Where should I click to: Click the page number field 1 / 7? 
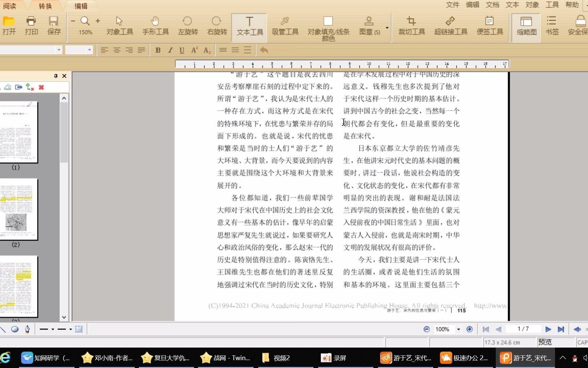click(x=523, y=329)
